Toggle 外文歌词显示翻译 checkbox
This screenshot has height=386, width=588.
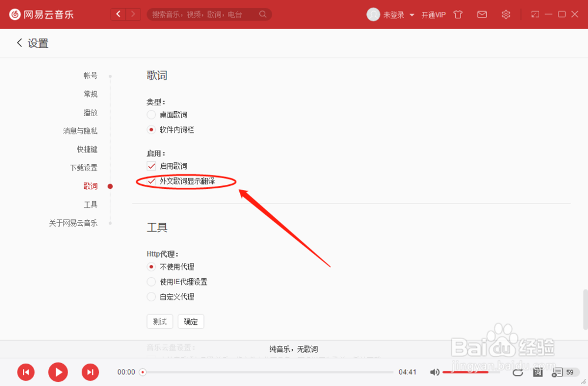pyautogui.click(x=151, y=181)
